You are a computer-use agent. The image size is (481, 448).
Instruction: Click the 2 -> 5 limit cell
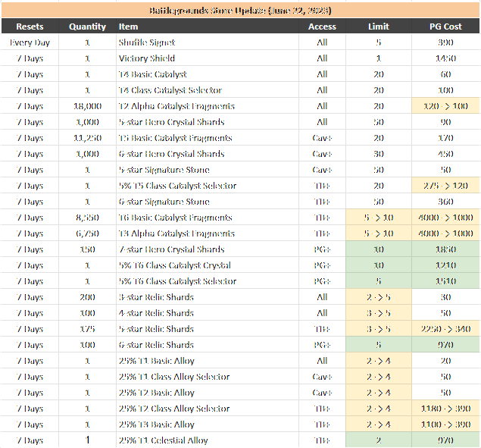pos(379,297)
